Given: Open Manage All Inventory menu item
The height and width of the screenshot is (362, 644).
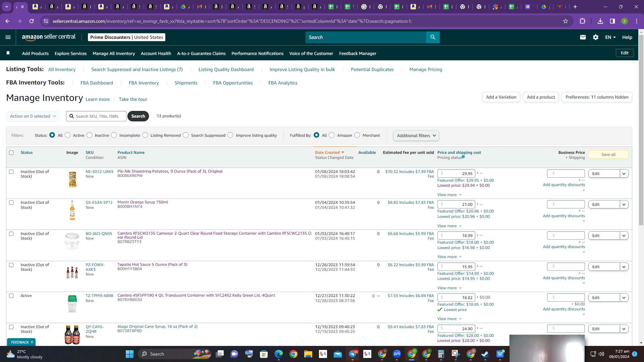Looking at the screenshot, I should tap(114, 53).
